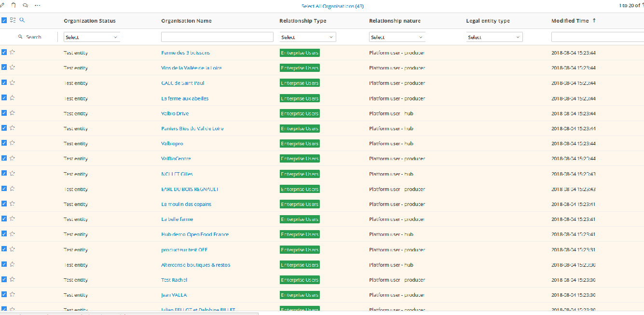This screenshot has height=315, width=644.
Task: Uncheck the GAEC de Saint Paul row checkbox
Action: [4, 82]
